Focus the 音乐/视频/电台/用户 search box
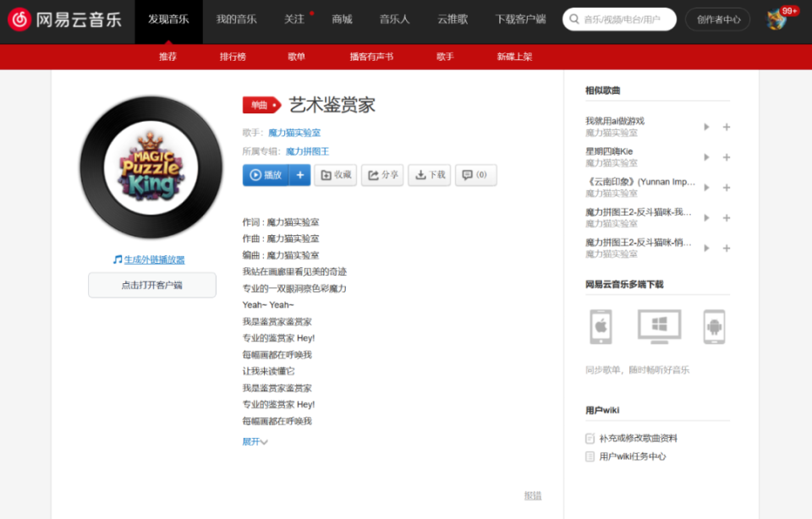812x519 pixels. [x=619, y=19]
